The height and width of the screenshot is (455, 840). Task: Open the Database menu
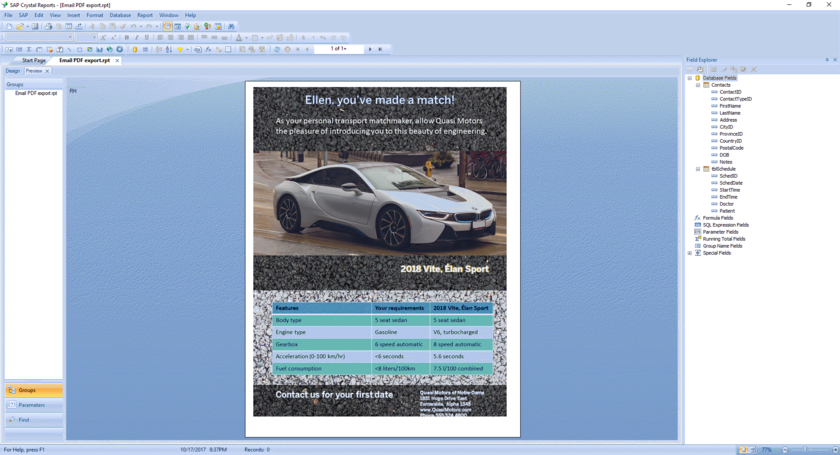(x=120, y=15)
